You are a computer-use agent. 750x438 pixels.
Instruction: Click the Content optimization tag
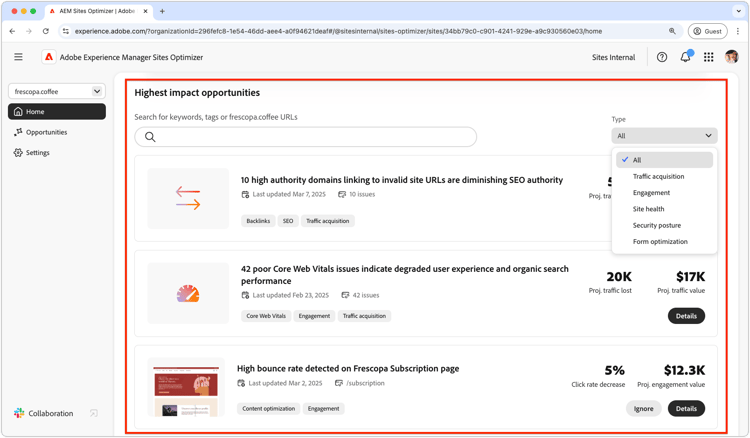tap(269, 409)
